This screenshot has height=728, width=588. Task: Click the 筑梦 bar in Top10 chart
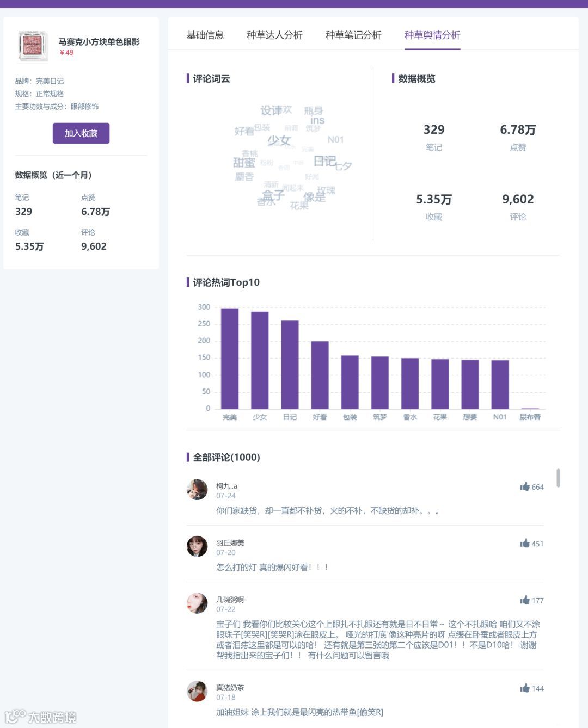point(379,382)
